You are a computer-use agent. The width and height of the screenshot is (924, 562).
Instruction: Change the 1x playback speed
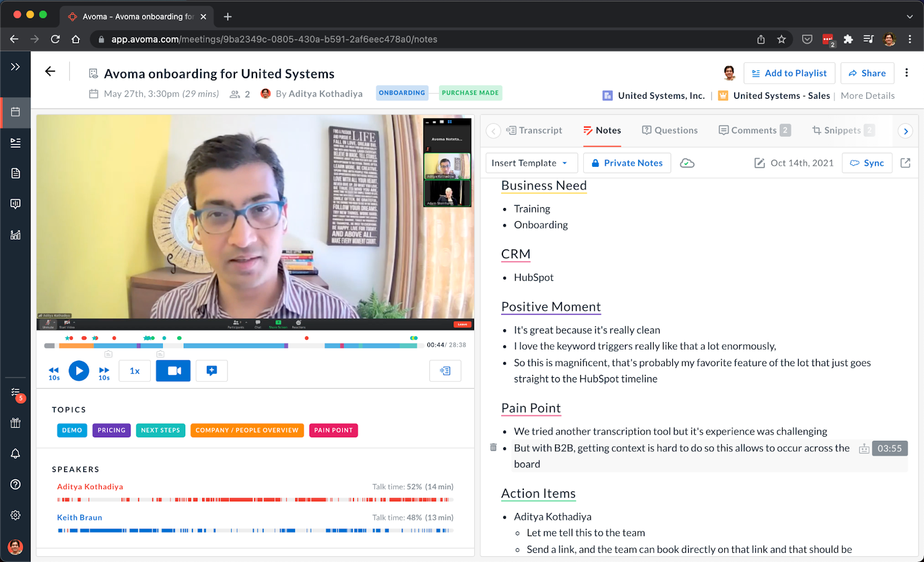135,371
